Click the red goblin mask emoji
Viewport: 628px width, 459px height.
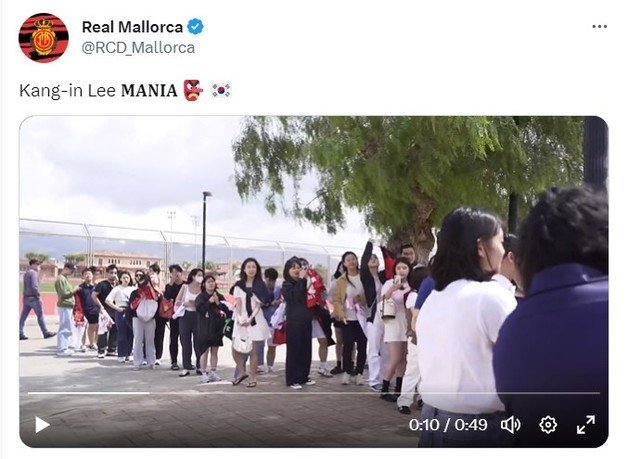[193, 90]
